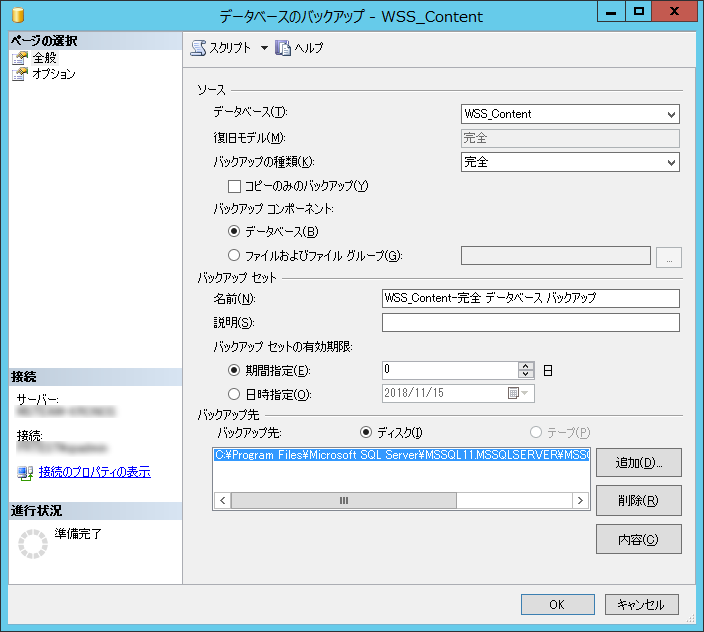Viewport: 704px width, 632px height.
Task: Click left arrow of destination list scrollbar
Action: click(223, 500)
